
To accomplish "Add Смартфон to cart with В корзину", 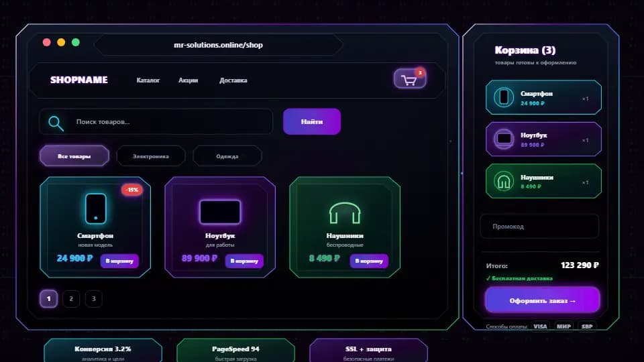I will pyautogui.click(x=119, y=261).
